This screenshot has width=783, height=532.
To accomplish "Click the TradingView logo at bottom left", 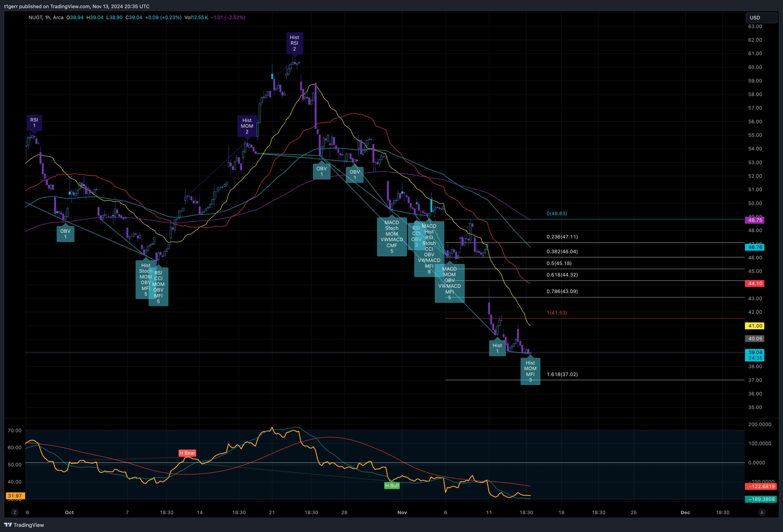I will 24,525.
